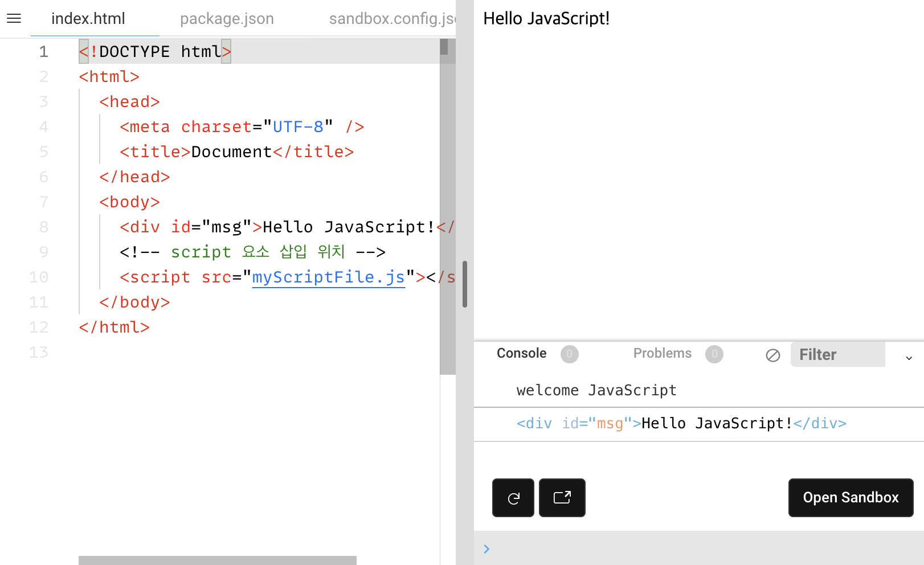Viewport: 924px width, 565px height.
Task: Click the logged div element in the console
Action: point(681,423)
